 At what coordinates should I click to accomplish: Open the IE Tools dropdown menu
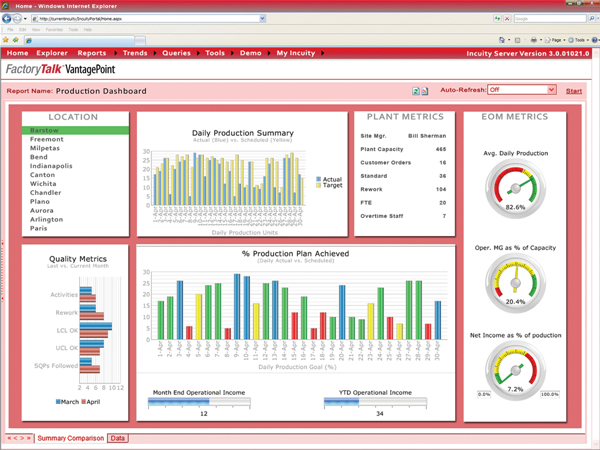[x=580, y=40]
